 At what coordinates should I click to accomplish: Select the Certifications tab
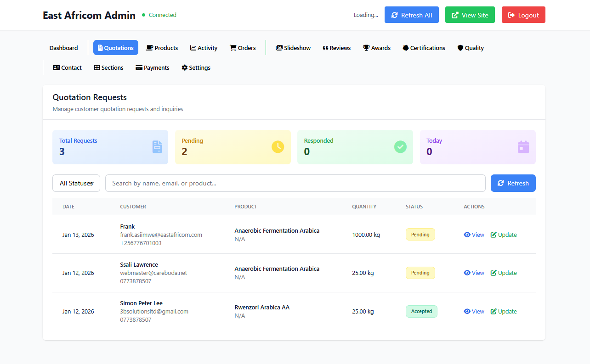click(x=424, y=48)
